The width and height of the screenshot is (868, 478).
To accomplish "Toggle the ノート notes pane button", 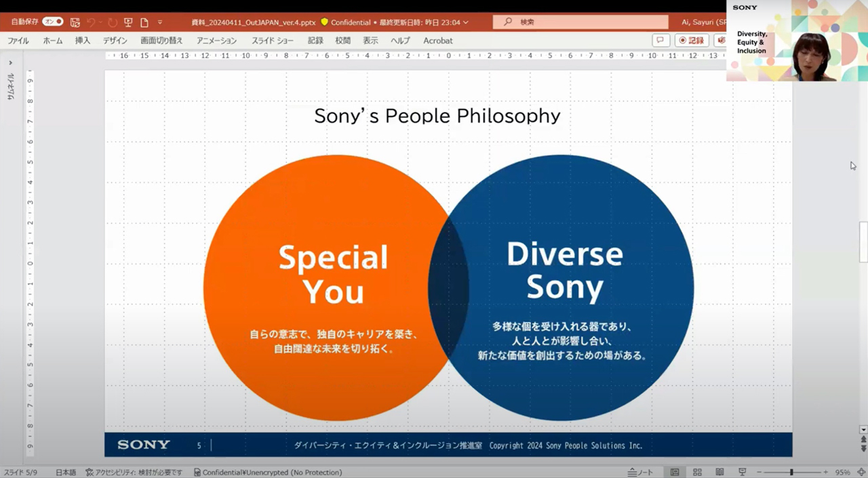I will [641, 472].
